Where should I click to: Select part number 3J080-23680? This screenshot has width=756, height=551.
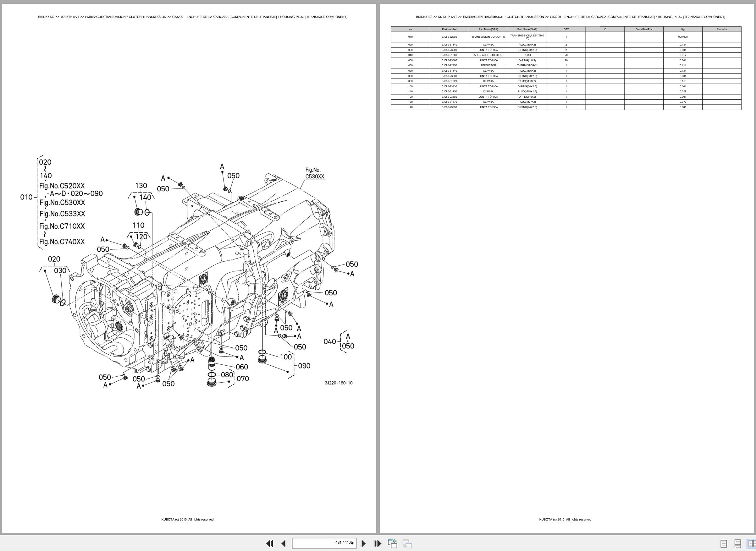coord(449,97)
